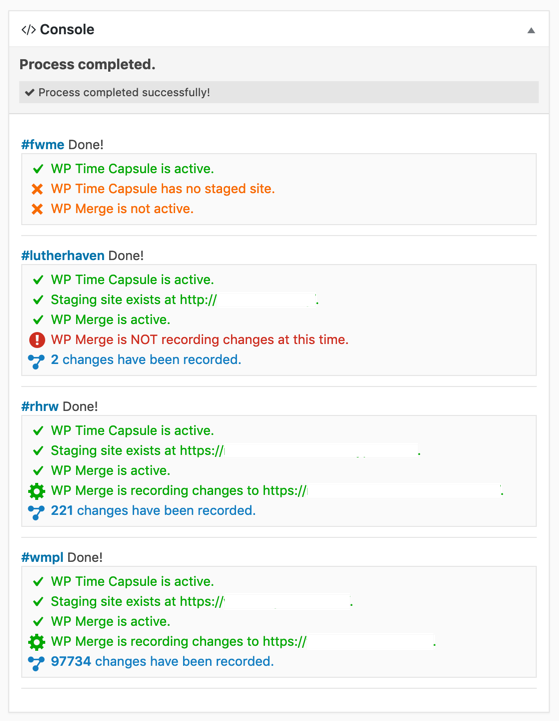Open the #wmpl site link

tap(42, 557)
